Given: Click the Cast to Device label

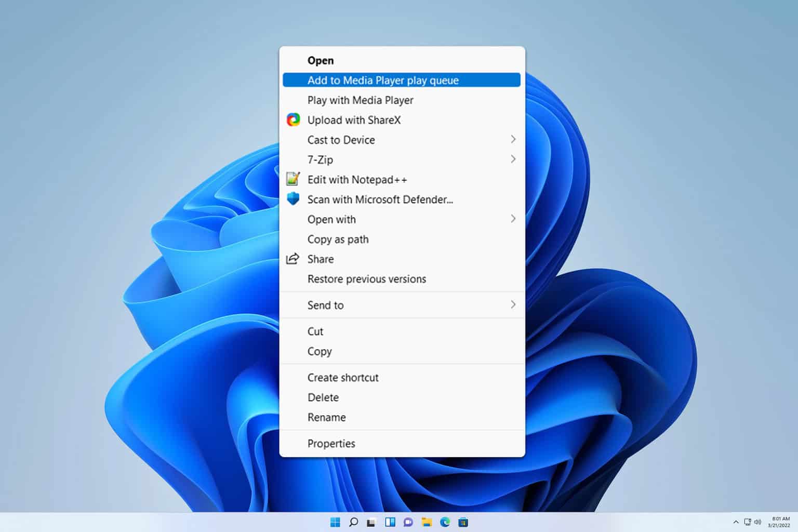Looking at the screenshot, I should point(341,140).
